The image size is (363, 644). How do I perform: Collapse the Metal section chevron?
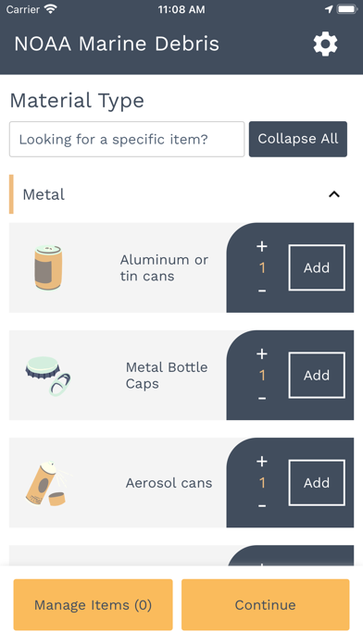(334, 194)
